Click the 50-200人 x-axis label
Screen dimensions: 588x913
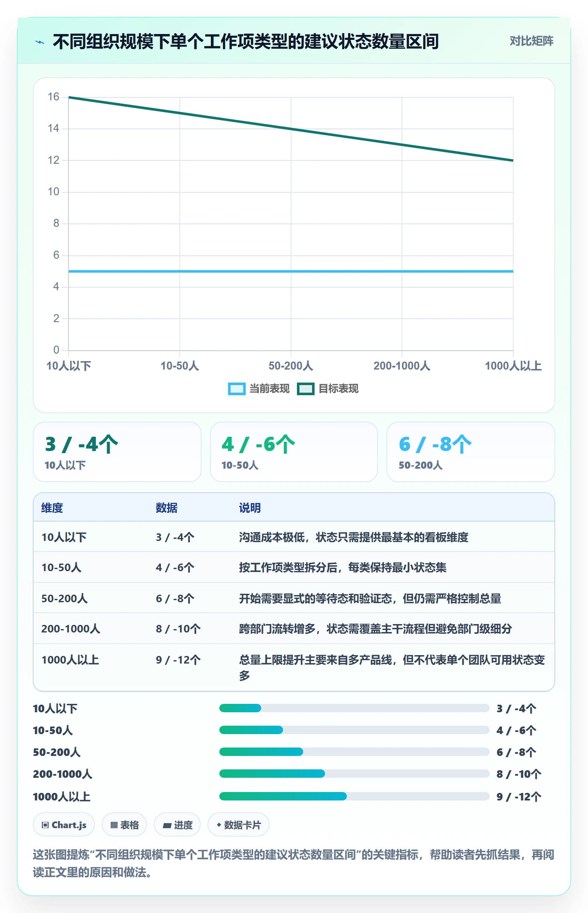point(291,366)
